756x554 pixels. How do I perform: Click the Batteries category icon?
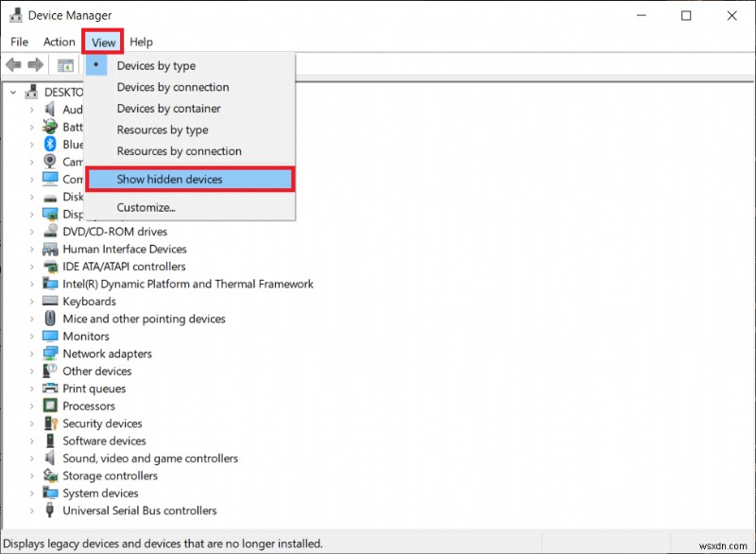tap(50, 127)
